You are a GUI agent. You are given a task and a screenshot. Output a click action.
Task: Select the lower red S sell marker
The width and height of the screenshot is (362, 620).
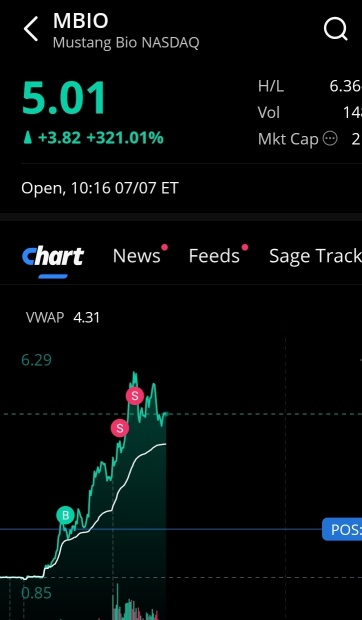pos(120,428)
